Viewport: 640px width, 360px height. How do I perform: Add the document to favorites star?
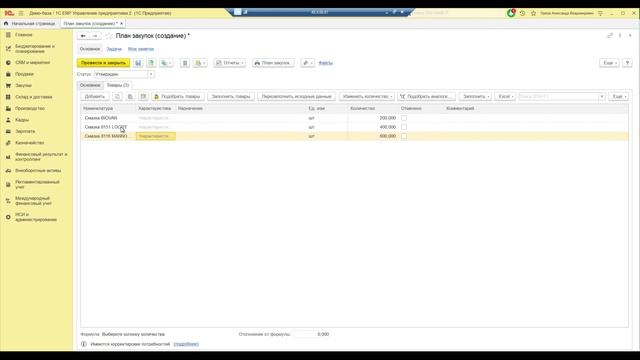point(109,36)
